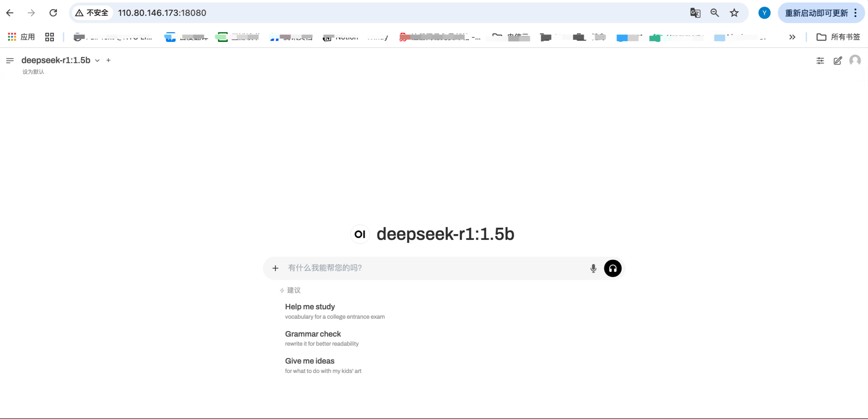
Task: Bookmark this page with the star
Action: point(734,13)
